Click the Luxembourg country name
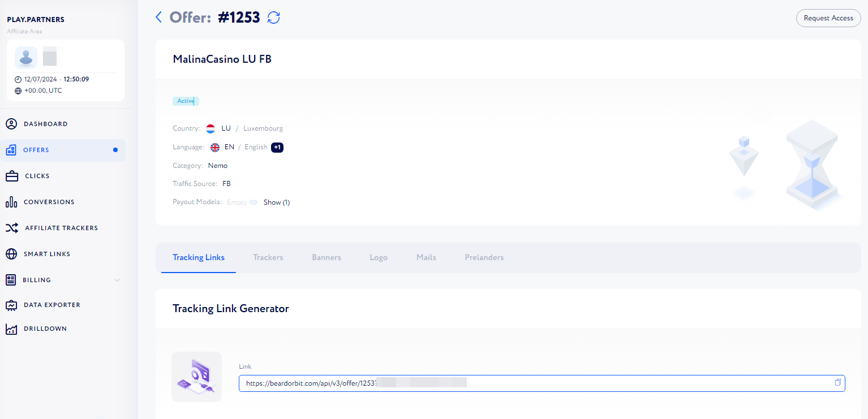 coord(263,128)
